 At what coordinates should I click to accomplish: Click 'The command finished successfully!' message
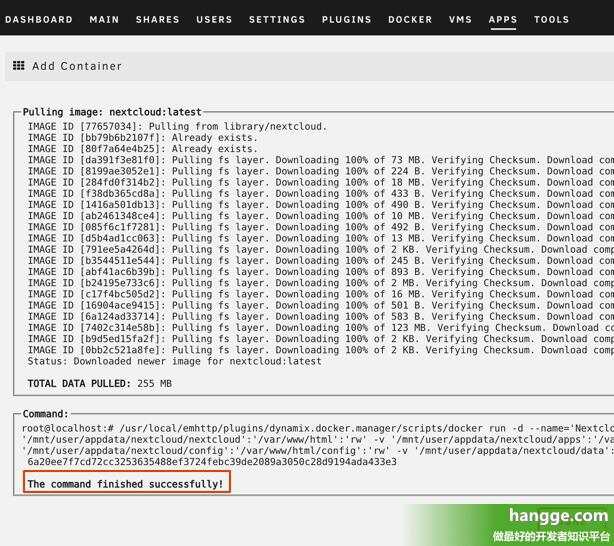[x=125, y=484]
